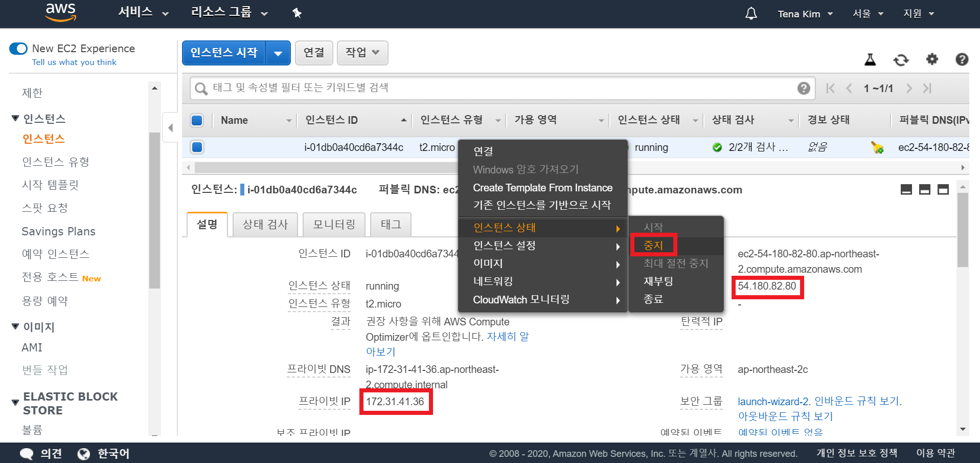The height and width of the screenshot is (463, 980).
Task: Click the 인스턴스 시작 button
Action: (x=224, y=53)
